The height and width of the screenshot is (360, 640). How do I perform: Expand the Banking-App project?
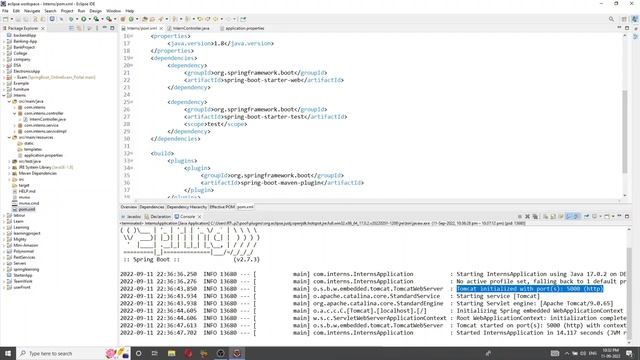click(x=4, y=41)
